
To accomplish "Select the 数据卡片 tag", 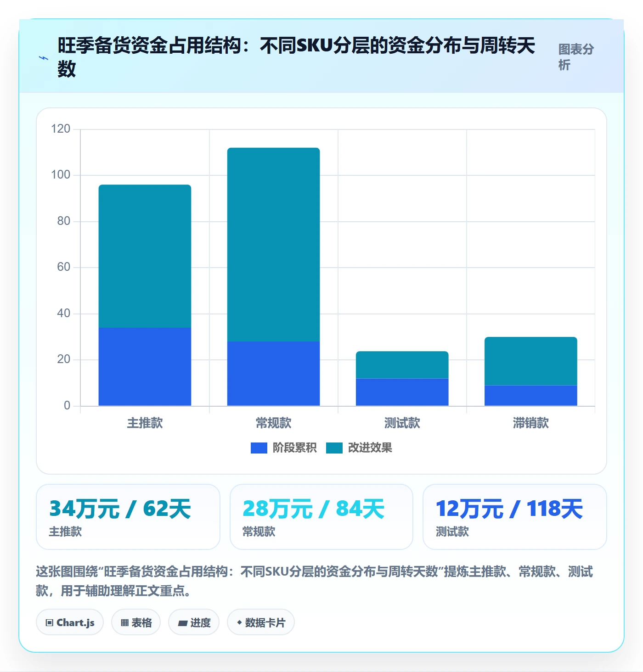I will (261, 622).
